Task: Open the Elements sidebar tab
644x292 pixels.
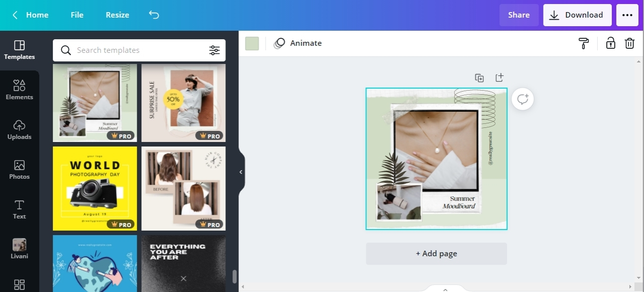Action: coord(19,90)
